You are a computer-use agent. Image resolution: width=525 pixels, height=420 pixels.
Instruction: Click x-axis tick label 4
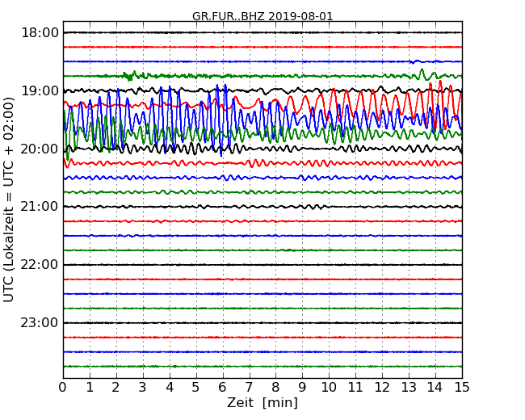click(170, 387)
